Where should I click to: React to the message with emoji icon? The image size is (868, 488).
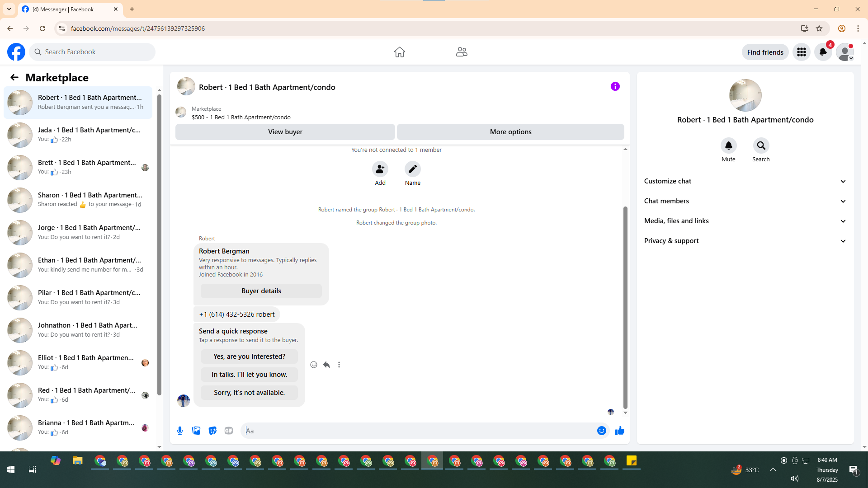click(314, 365)
